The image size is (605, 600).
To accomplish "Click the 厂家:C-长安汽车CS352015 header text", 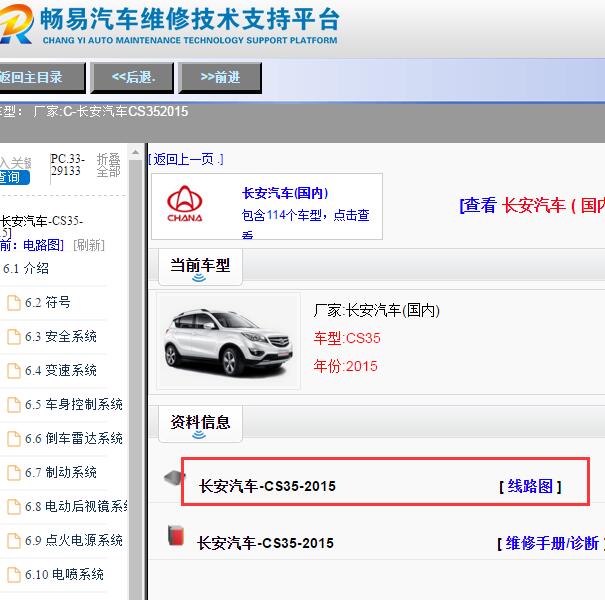I will click(111, 112).
